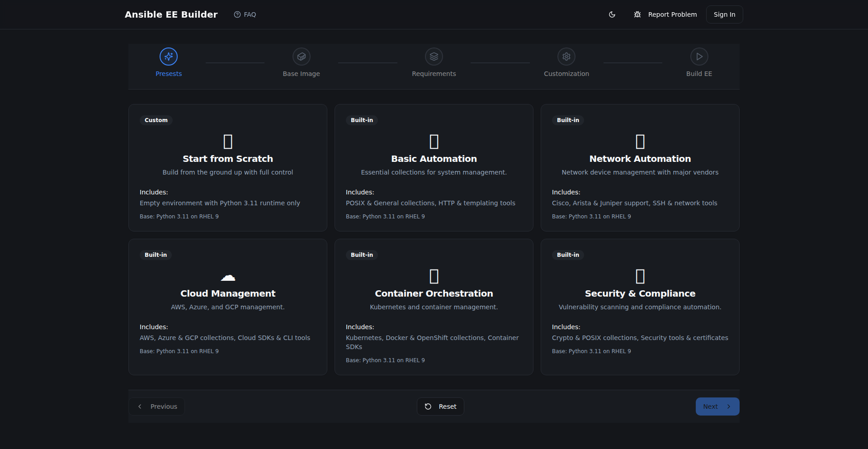This screenshot has height=449, width=868.
Task: Click the Previous button
Action: click(157, 406)
